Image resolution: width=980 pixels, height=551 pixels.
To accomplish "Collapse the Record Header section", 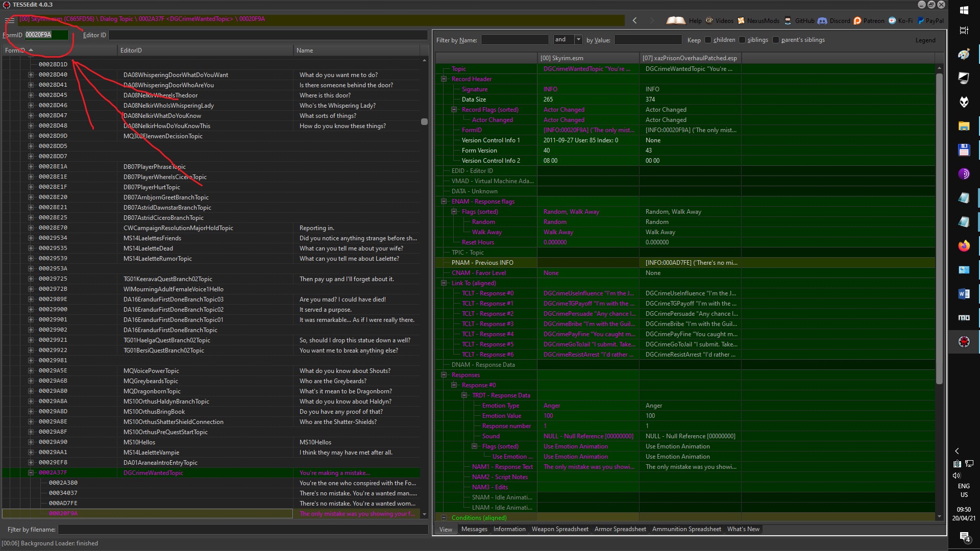I will click(444, 79).
